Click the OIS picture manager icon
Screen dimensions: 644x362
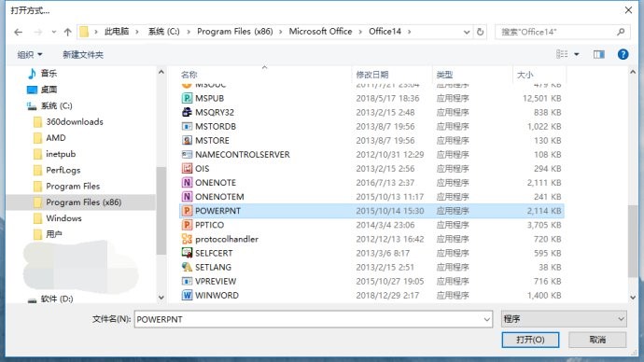[x=187, y=168]
